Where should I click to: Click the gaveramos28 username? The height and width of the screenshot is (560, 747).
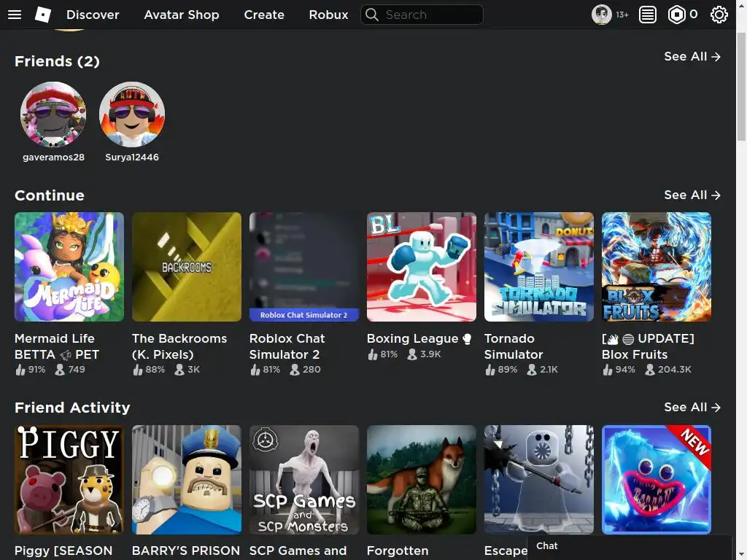coord(53,157)
